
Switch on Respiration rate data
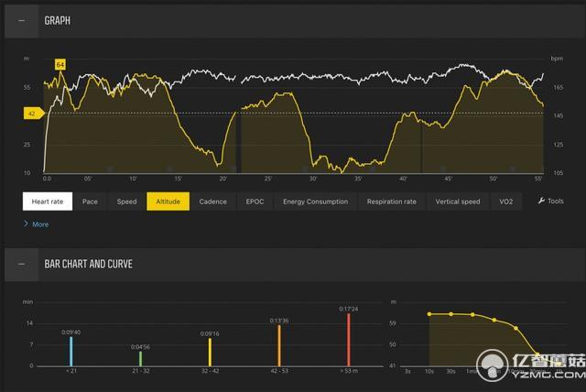coord(391,201)
